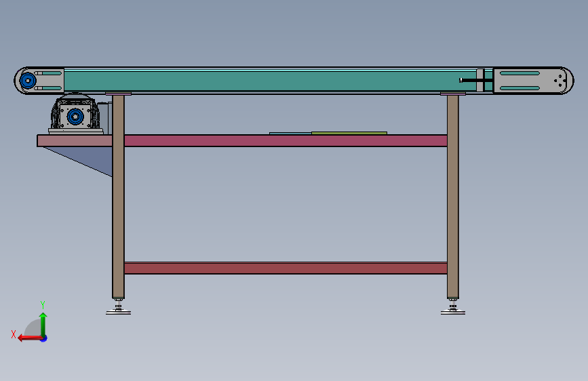Select the blue gearbox output shaft hub
588x381 pixels.
click(75, 117)
